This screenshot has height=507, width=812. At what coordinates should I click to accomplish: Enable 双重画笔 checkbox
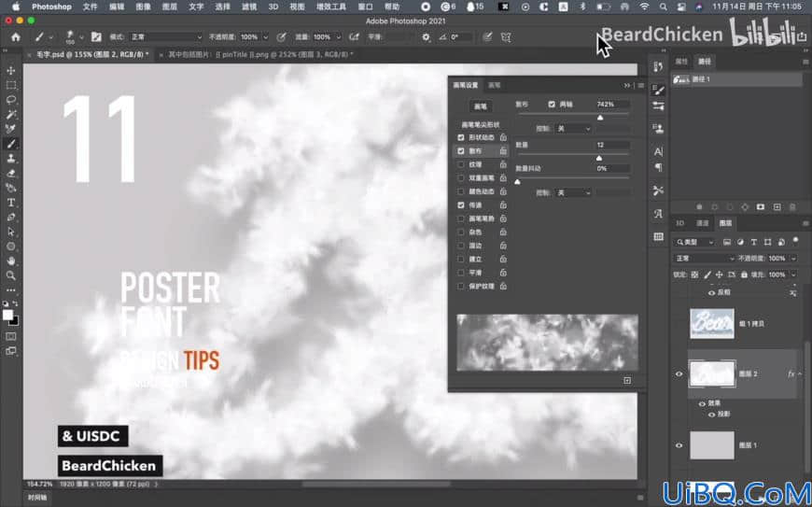point(461,178)
